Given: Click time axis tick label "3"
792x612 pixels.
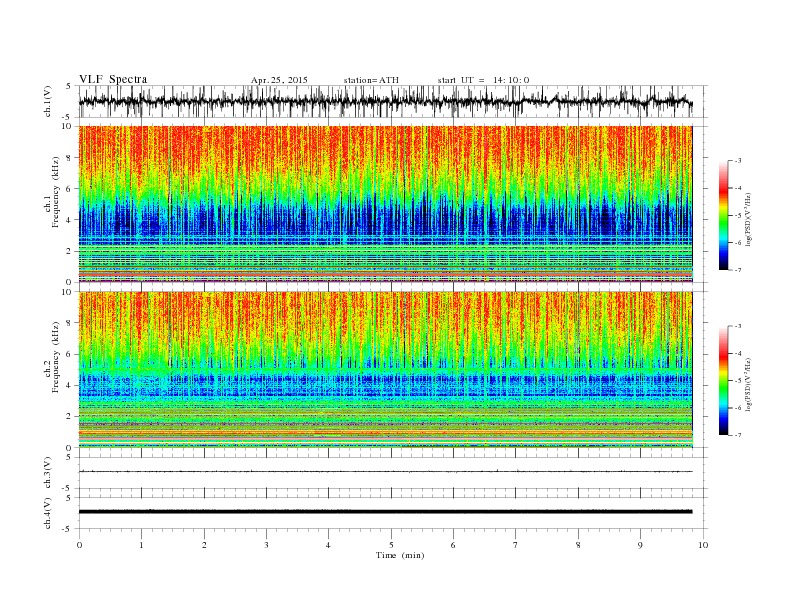Looking at the screenshot, I should click(x=266, y=545).
